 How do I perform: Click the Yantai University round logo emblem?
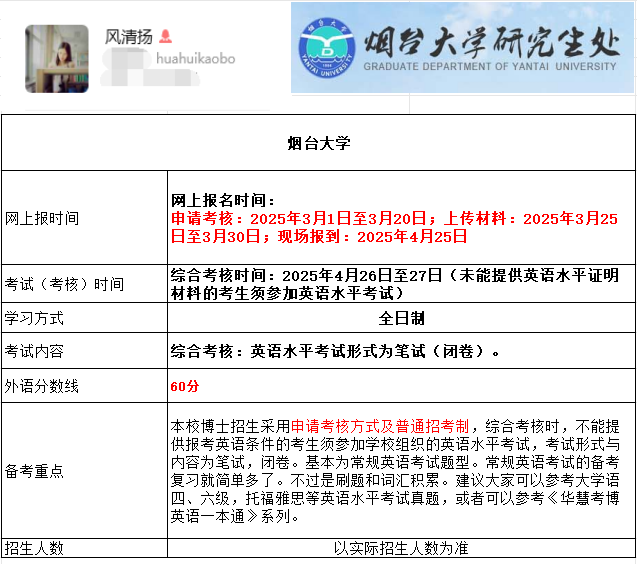click(x=327, y=48)
